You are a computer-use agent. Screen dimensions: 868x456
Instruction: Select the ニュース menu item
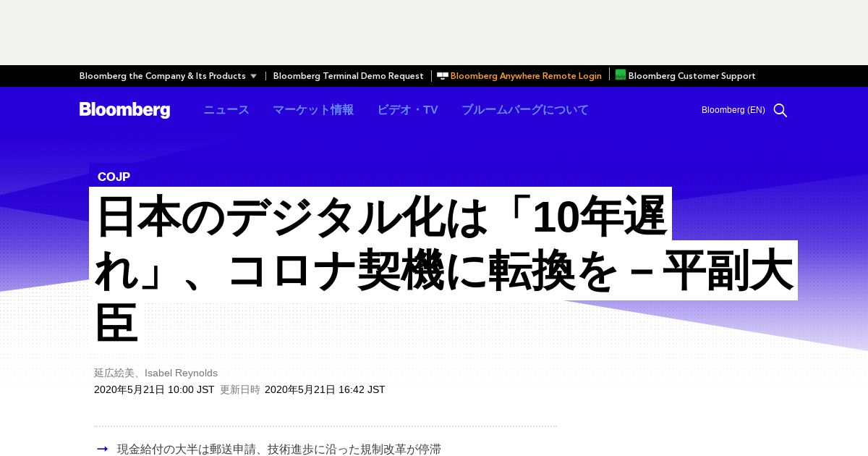tap(226, 110)
